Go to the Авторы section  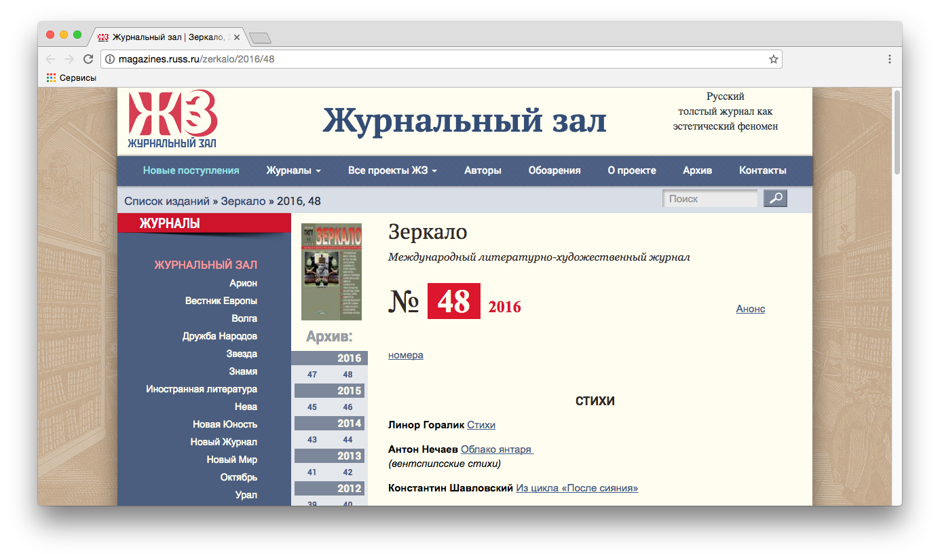483,170
